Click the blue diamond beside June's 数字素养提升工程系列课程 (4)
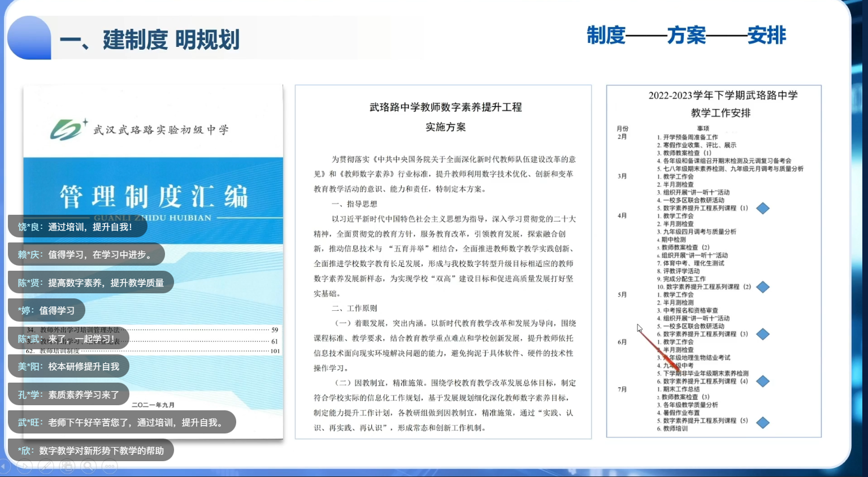Image resolution: width=868 pixels, height=477 pixels. (763, 381)
